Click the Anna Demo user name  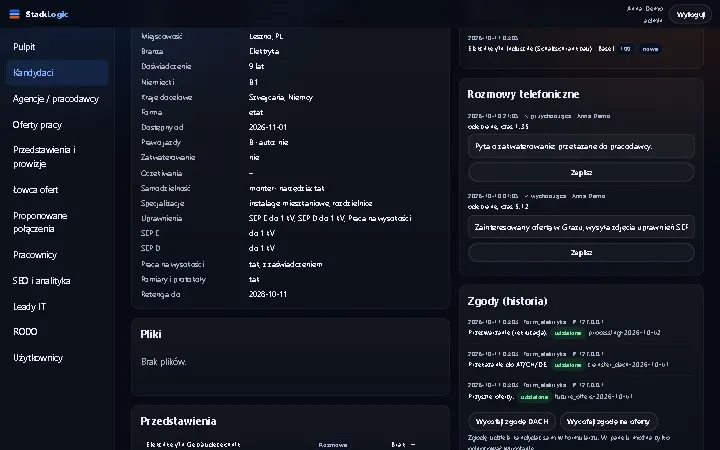click(645, 9)
